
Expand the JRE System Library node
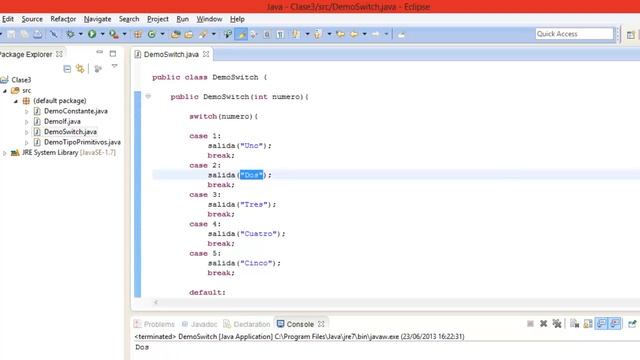pyautogui.click(x=4, y=153)
